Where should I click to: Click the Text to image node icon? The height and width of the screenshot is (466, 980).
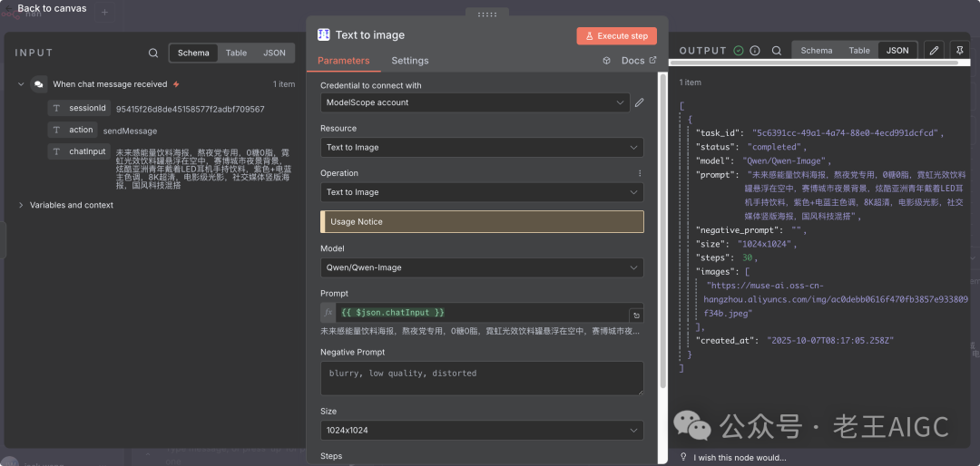[x=324, y=35]
